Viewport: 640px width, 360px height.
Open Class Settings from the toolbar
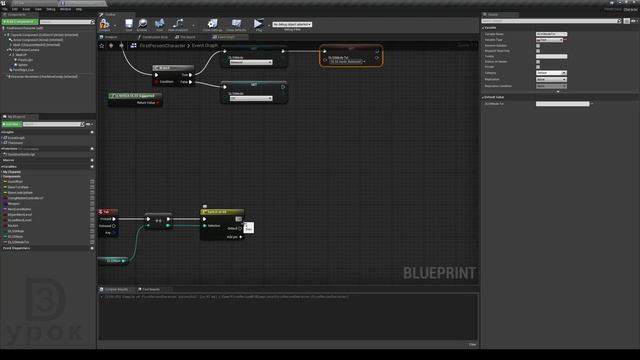213,24
